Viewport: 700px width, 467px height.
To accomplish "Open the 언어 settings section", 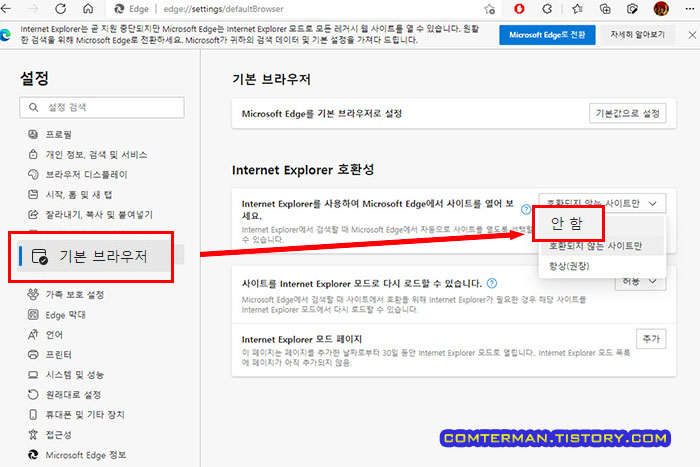I will pyautogui.click(x=46, y=334).
